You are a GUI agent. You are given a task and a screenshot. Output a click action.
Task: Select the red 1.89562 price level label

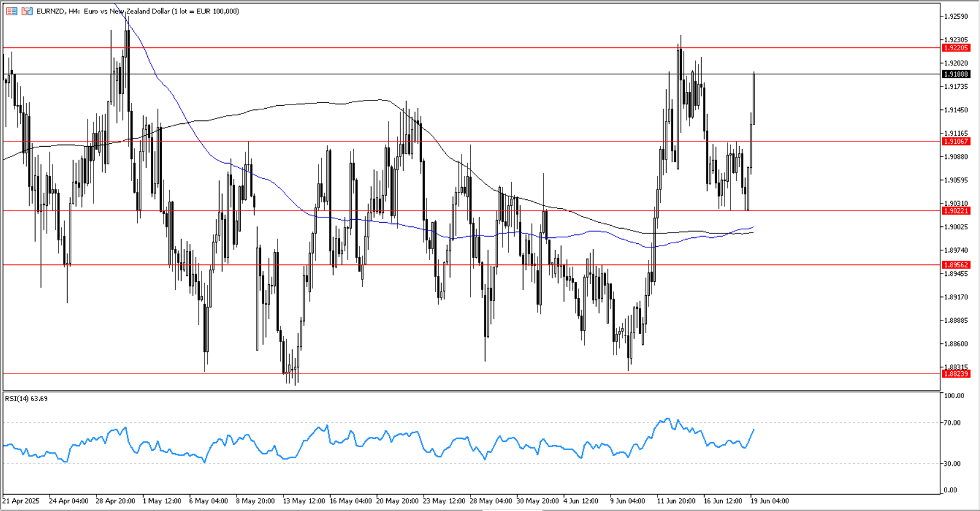pos(956,265)
